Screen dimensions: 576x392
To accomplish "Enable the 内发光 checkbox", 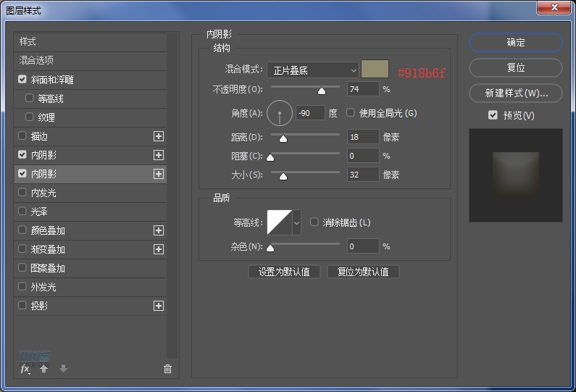I will [x=22, y=192].
